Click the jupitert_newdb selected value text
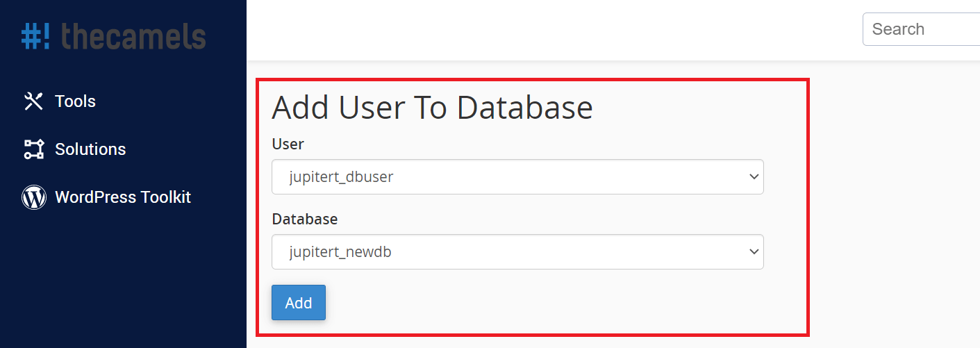 click(x=340, y=252)
